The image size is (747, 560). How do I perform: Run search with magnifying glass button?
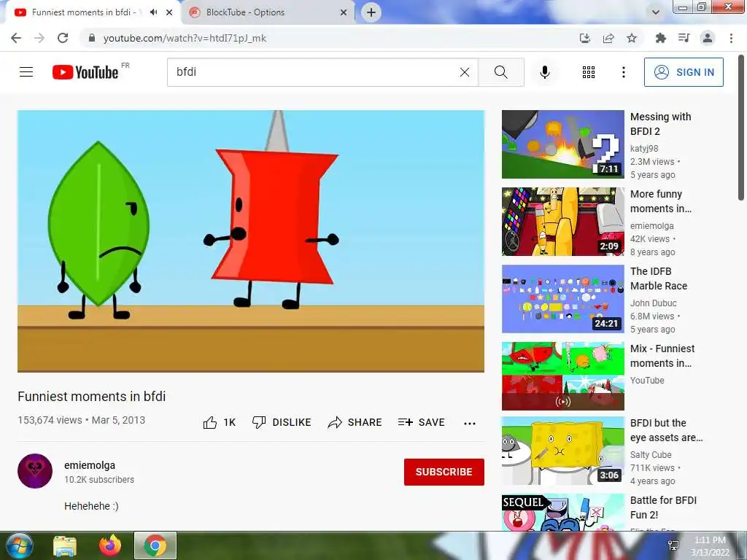click(500, 72)
